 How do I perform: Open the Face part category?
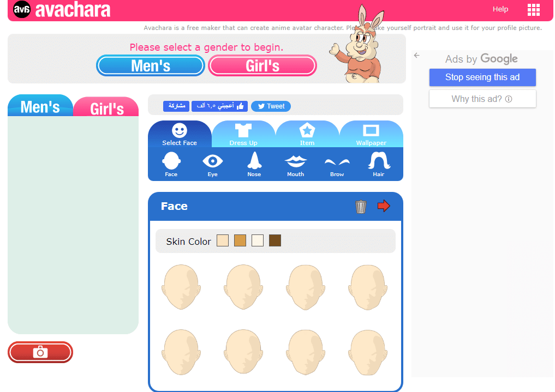coord(171,164)
